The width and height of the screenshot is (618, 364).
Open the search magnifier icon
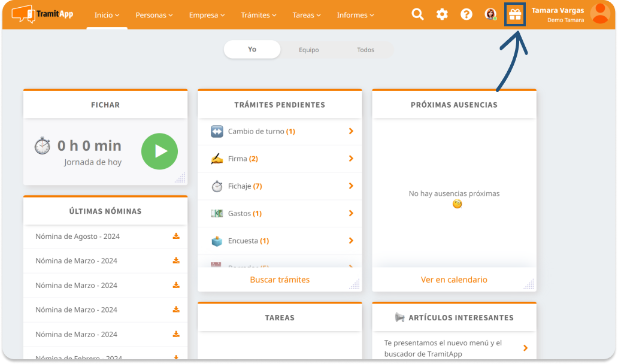[417, 14]
